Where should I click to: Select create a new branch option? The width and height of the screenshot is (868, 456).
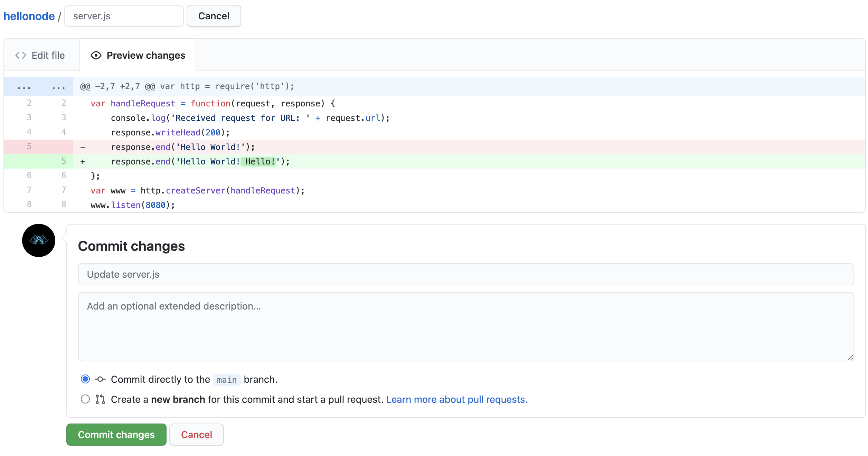point(86,399)
